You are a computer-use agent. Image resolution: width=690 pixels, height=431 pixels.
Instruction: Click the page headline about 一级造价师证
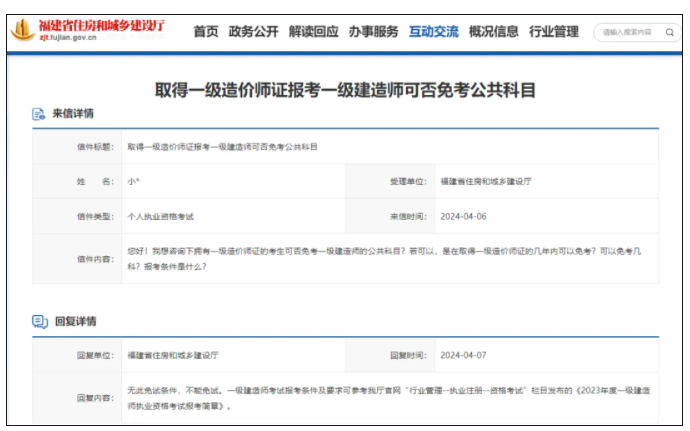click(345, 89)
